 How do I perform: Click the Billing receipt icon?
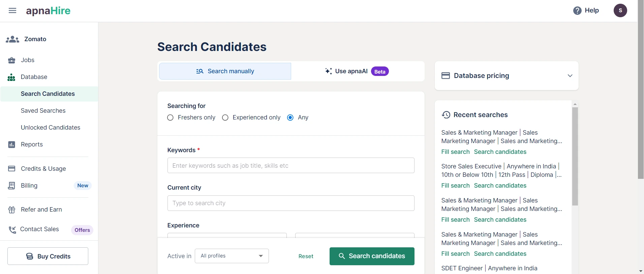click(12, 186)
